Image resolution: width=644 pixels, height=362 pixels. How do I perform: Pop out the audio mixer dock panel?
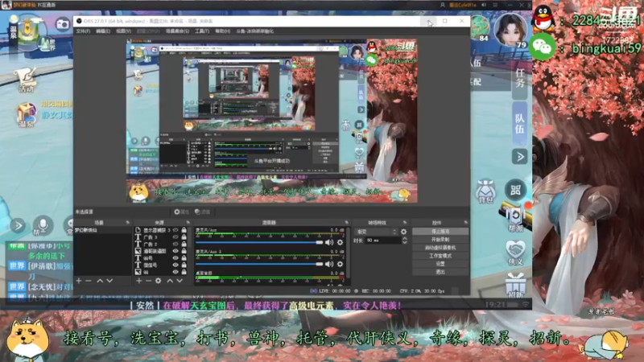pos(346,223)
